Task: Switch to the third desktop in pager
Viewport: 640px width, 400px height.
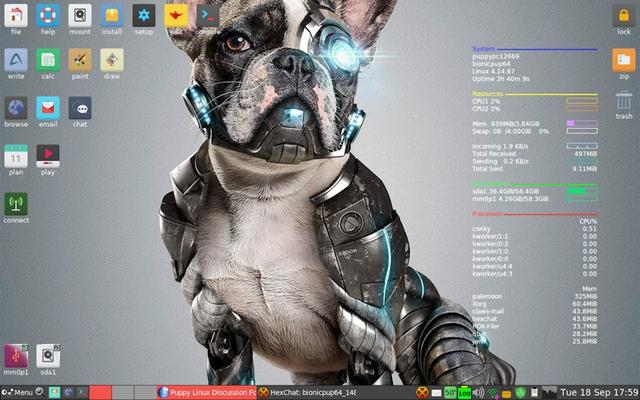Action: 145,392
